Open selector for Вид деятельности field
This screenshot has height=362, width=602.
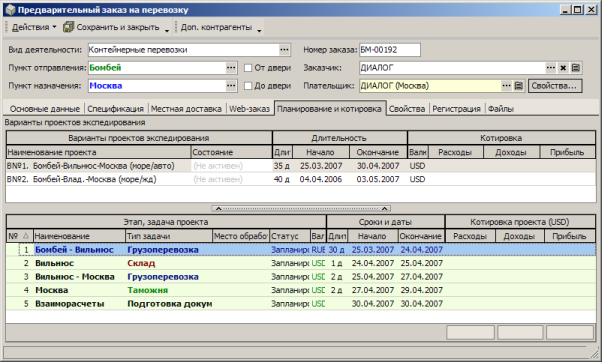click(x=284, y=50)
